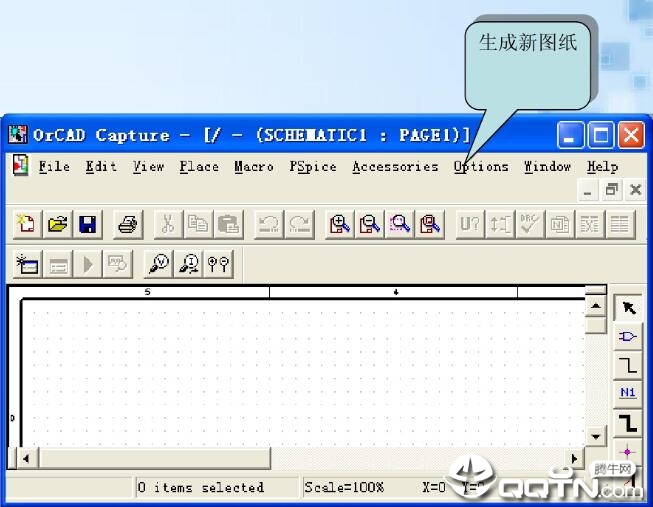Screen dimensions: 653x507
Task: Zoom to area with dotted magnifier
Action: click(x=399, y=225)
